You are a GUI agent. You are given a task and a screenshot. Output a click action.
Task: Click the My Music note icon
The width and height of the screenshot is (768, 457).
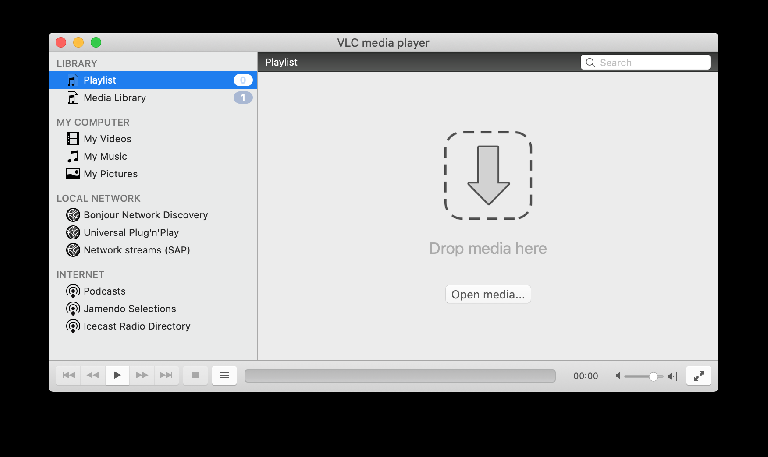(72, 156)
